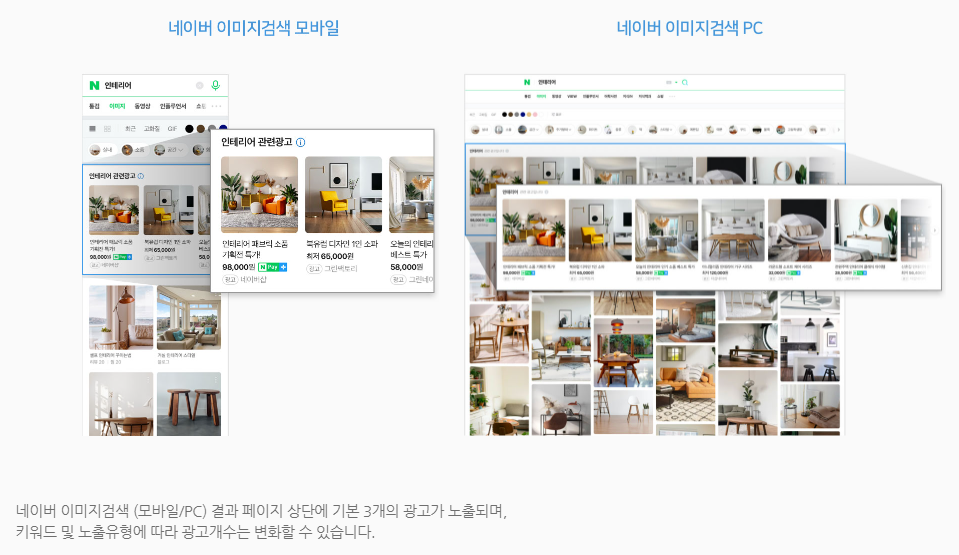959x555 pixels.
Task: Click the Naver N logo in mobile mockup
Action: tap(94, 86)
